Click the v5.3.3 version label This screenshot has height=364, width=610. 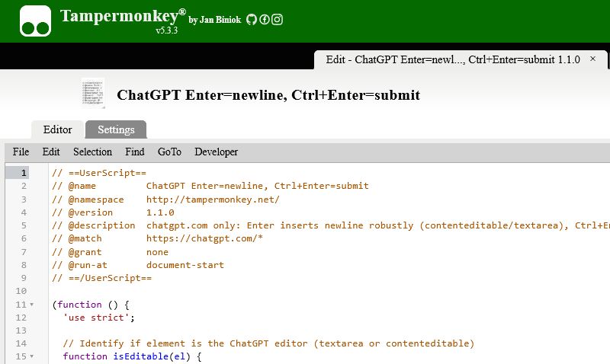click(x=166, y=30)
